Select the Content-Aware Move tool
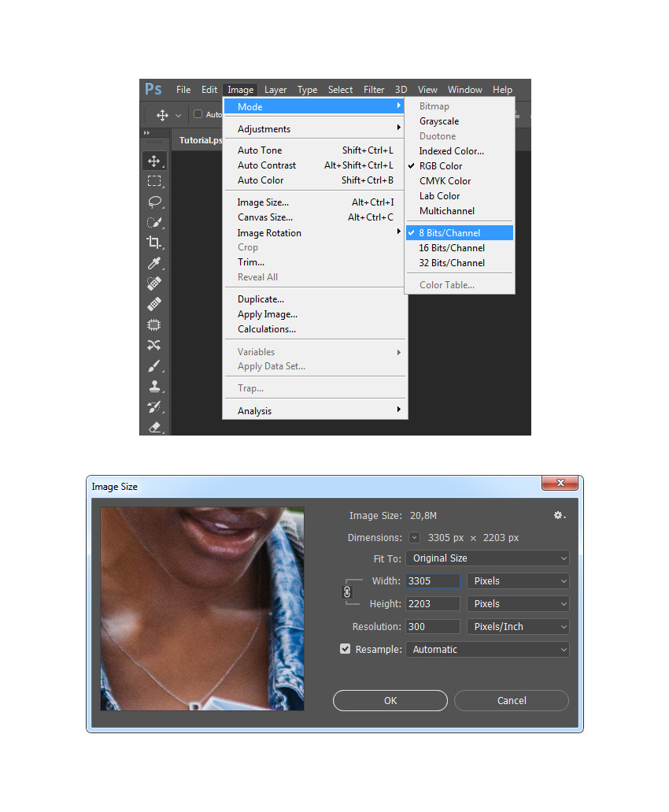Image resolution: width=669 pixels, height=812 pixels. (x=154, y=345)
